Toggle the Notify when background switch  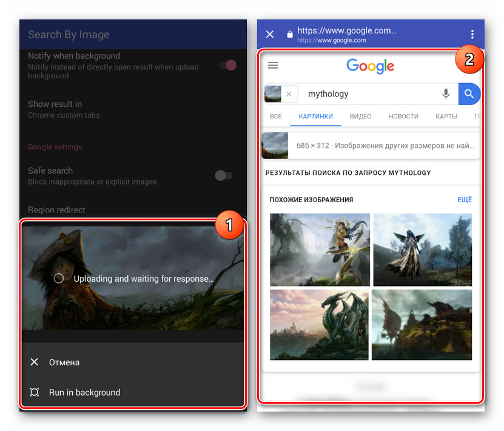pyautogui.click(x=227, y=65)
